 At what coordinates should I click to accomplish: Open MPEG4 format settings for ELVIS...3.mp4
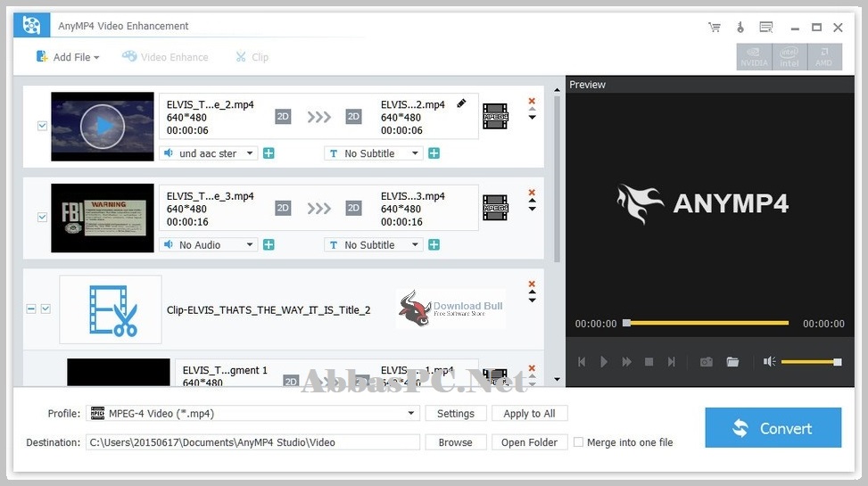click(495, 208)
